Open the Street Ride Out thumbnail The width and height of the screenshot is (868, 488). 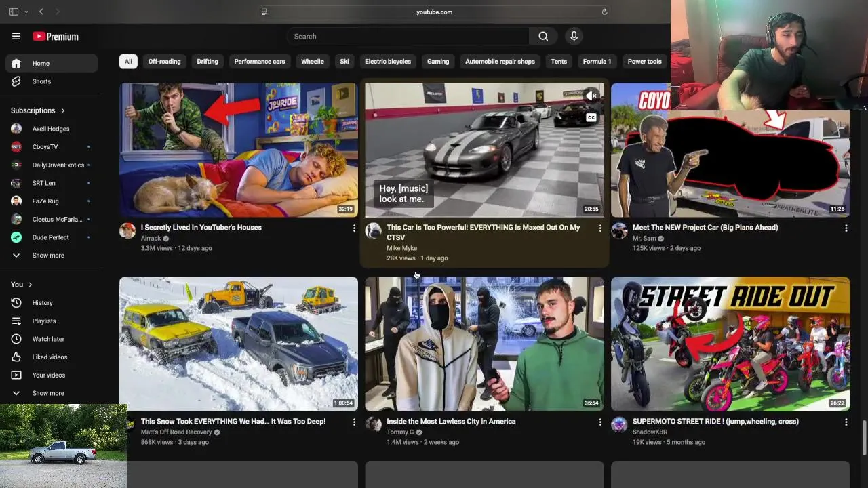pyautogui.click(x=730, y=344)
